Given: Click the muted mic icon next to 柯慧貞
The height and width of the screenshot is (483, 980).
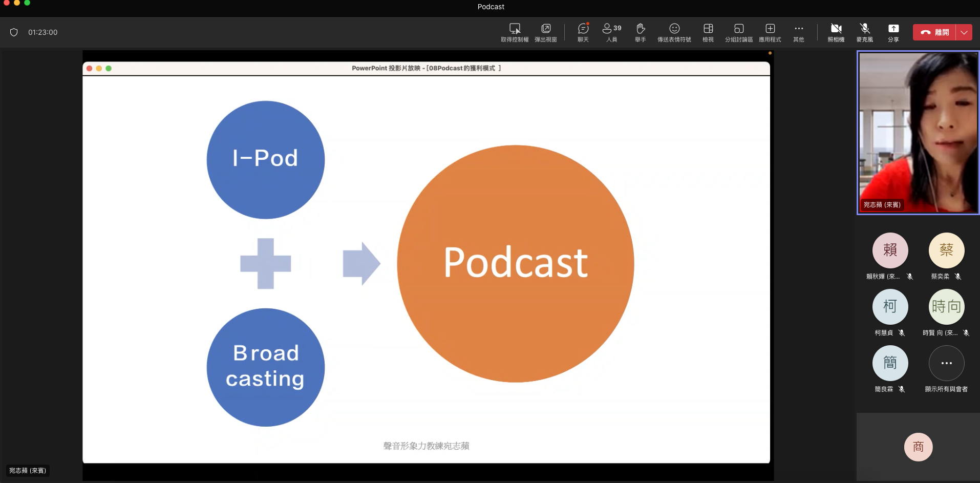Looking at the screenshot, I should click(902, 333).
